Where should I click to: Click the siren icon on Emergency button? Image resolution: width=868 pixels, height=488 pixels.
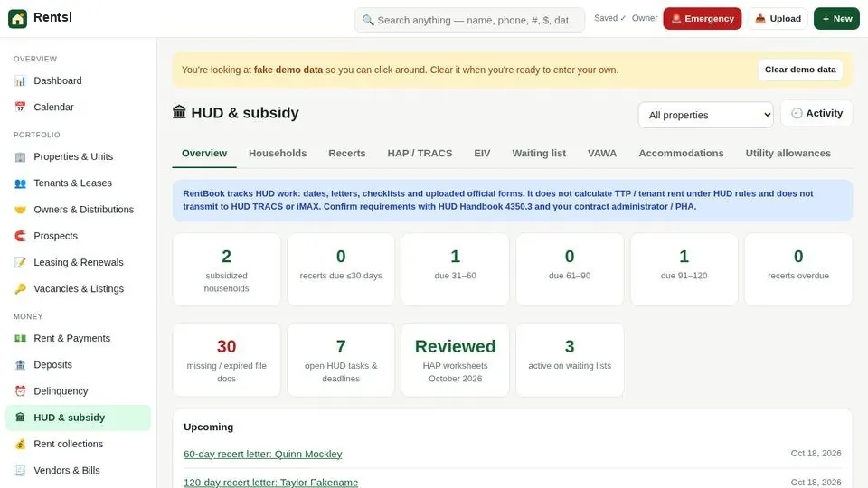[x=676, y=19]
